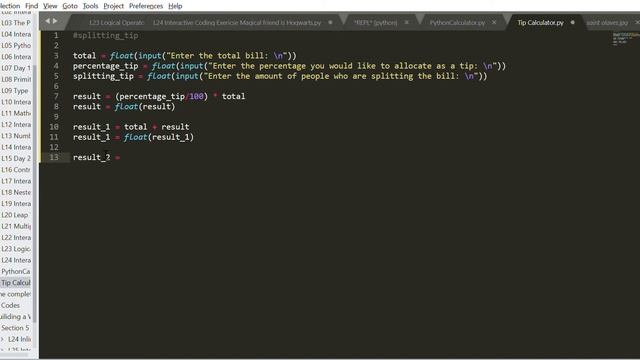Go to the previous tab with the left arrow
Screen dimensions: 640x360
pos(47,21)
